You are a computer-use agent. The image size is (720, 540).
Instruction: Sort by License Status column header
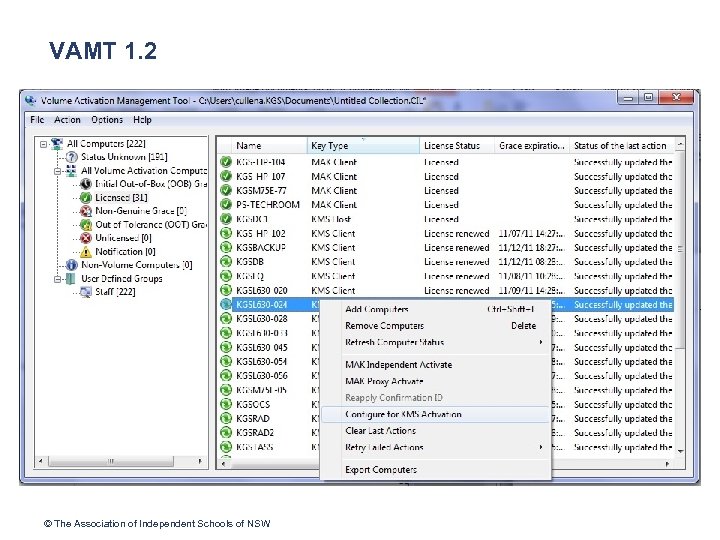(457, 146)
